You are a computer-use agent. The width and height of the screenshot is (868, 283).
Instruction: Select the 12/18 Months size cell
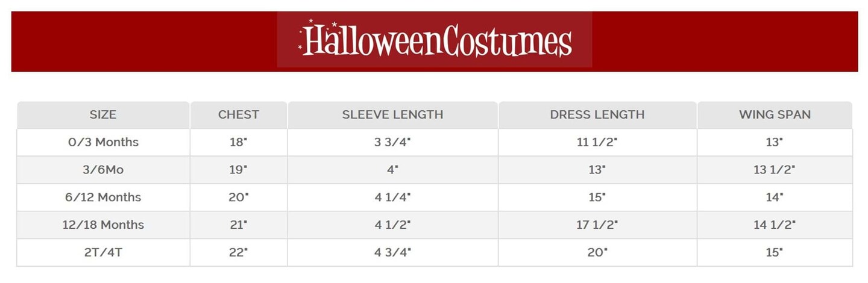[x=103, y=225]
